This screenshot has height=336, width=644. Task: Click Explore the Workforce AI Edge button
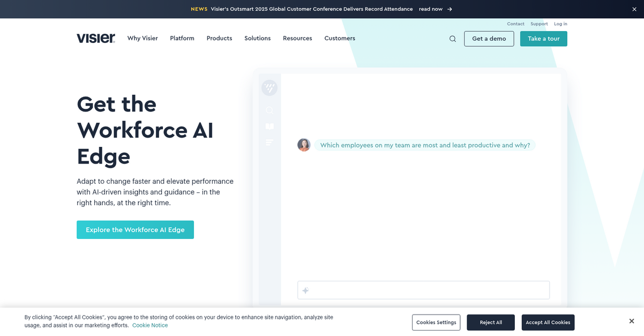pyautogui.click(x=135, y=230)
